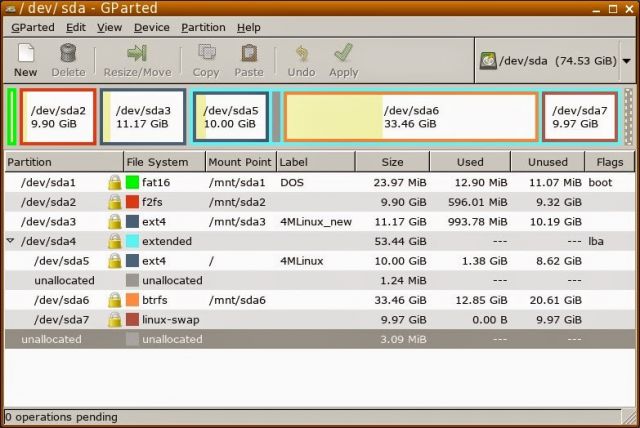This screenshot has width=640, height=428.
Task: Click the DOS label cell
Action: click(x=292, y=182)
